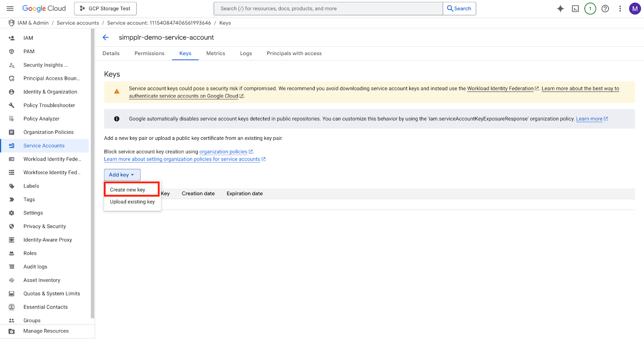This screenshot has height=339, width=644.
Task: Follow the organization policies link
Action: point(223,152)
